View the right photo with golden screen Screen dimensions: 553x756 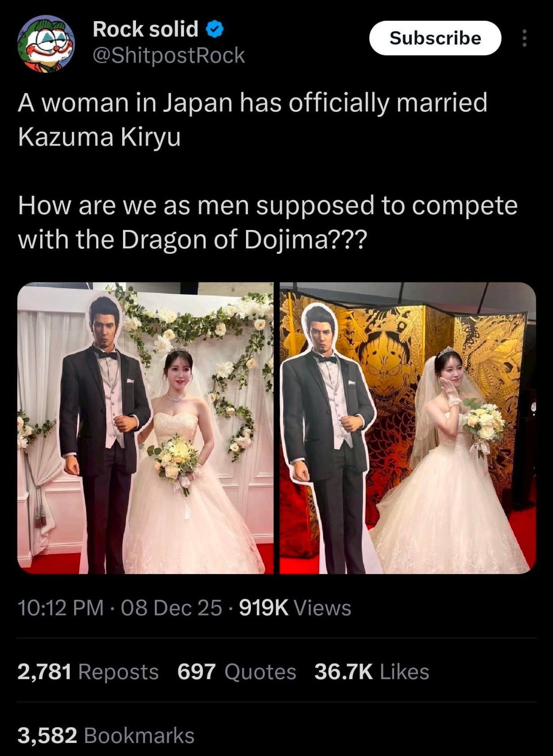[x=408, y=428]
